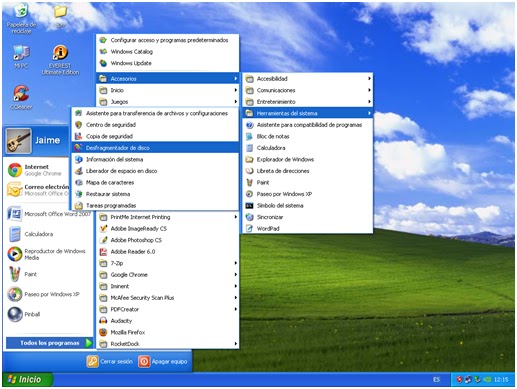
Task: Open the Google Chrome program folder
Action: [167, 275]
